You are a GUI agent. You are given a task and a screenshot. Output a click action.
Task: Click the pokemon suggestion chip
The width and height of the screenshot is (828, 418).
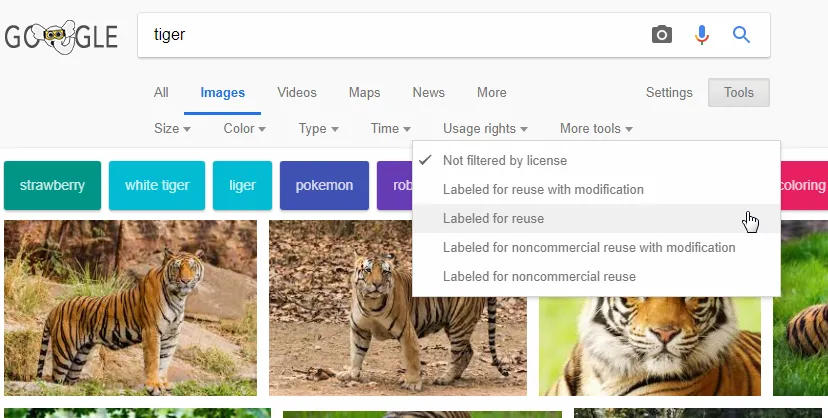(324, 185)
